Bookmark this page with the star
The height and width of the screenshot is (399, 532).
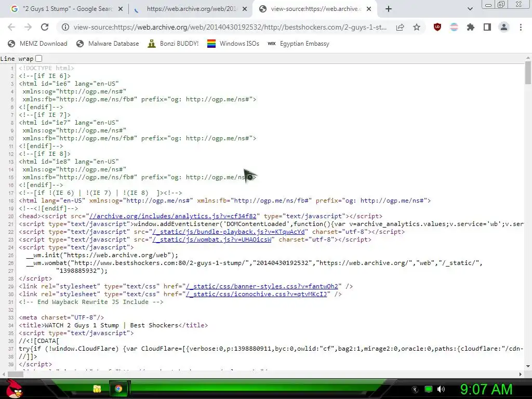pos(417,27)
